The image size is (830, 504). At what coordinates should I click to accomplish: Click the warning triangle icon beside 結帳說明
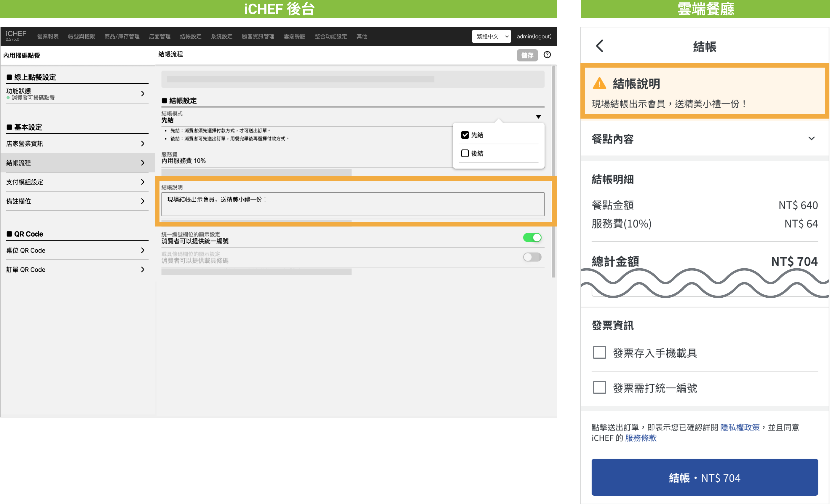(599, 83)
